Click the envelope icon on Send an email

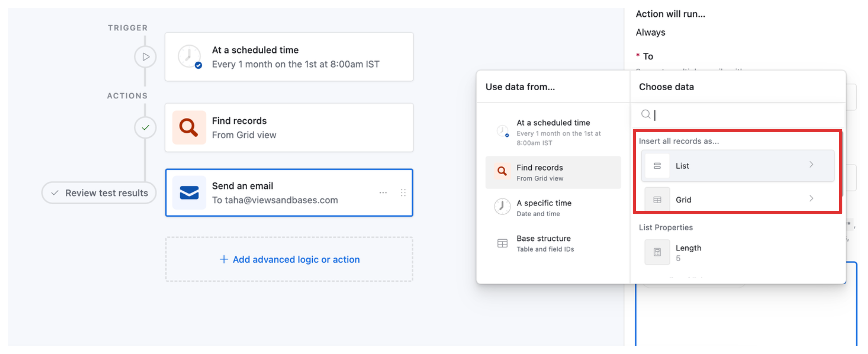tap(189, 192)
